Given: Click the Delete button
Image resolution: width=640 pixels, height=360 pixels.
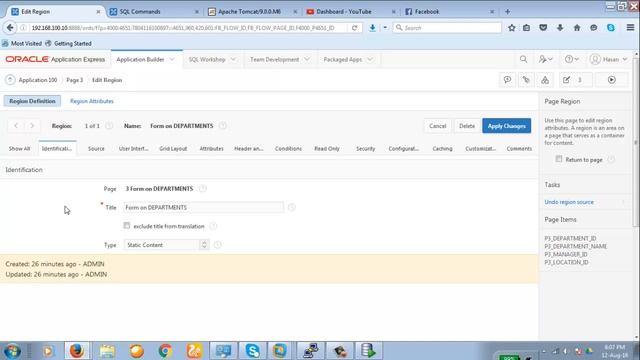Looking at the screenshot, I should [467, 126].
